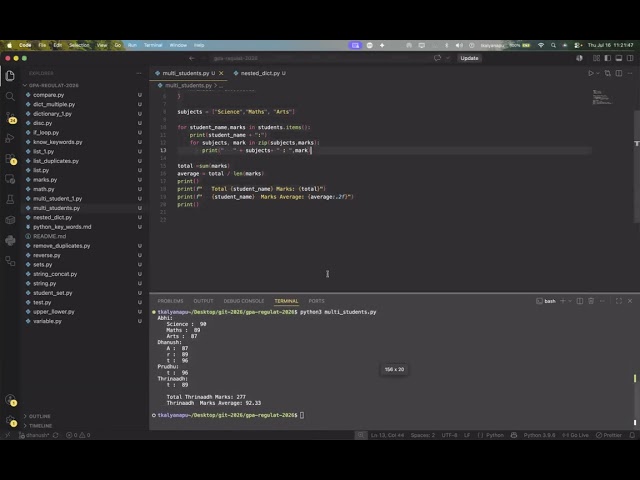The width and height of the screenshot is (640, 480).
Task: Split the terminal panel
Action: [580, 301]
